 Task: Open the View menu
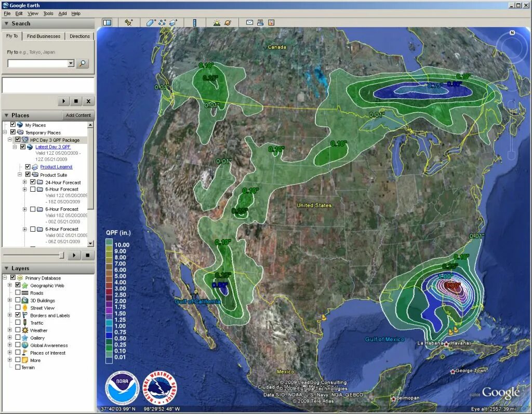coord(33,14)
